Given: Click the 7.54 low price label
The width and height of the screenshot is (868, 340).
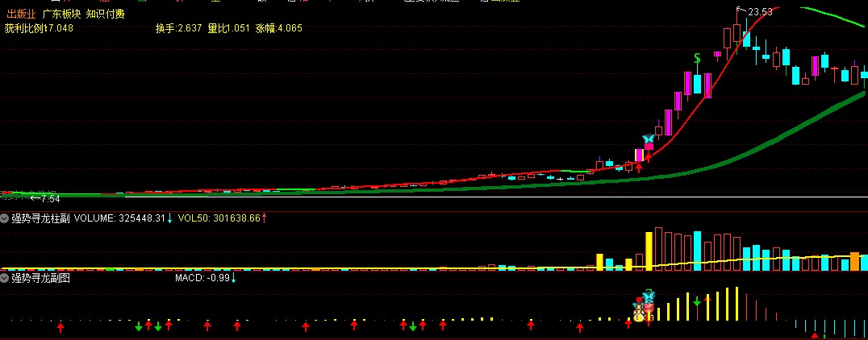Looking at the screenshot, I should point(48,198).
